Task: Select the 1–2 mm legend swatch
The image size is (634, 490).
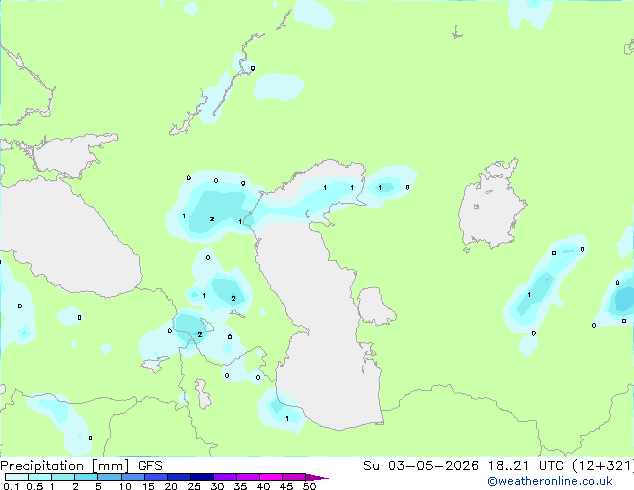Action: pos(63,477)
